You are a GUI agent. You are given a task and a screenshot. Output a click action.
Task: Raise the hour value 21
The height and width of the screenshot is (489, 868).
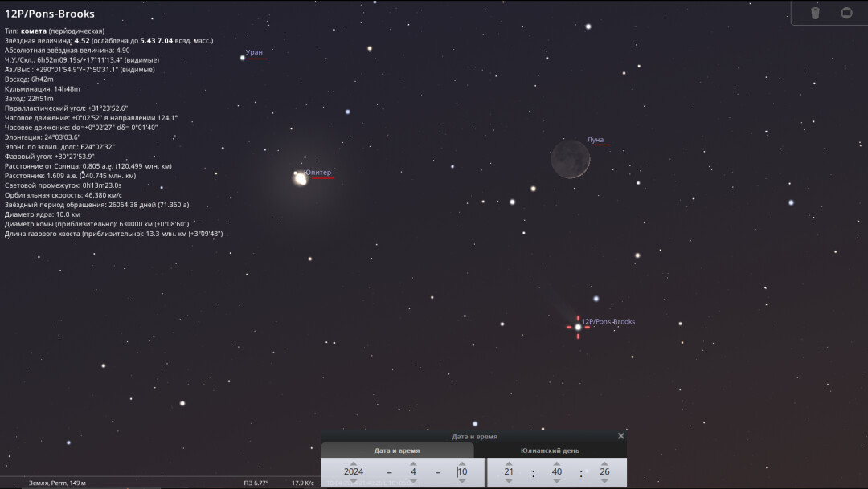point(509,463)
